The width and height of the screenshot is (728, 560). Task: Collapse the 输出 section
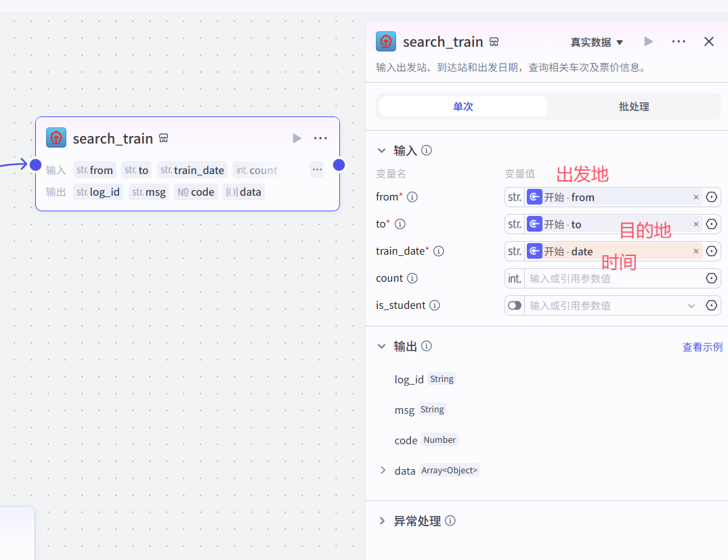pyautogui.click(x=382, y=347)
